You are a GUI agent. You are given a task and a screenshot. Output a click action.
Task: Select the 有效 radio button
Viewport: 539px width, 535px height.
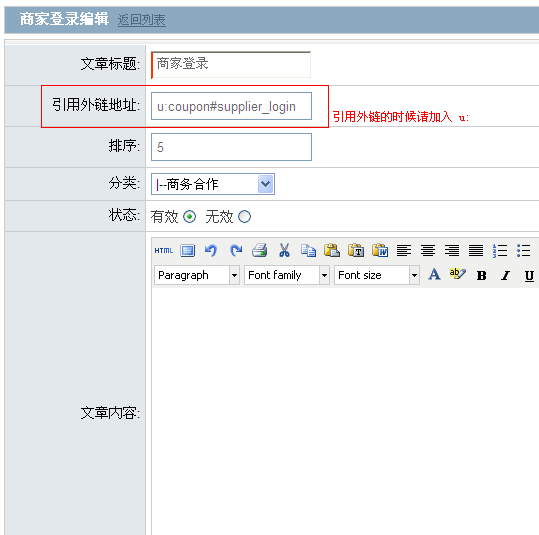pos(189,217)
